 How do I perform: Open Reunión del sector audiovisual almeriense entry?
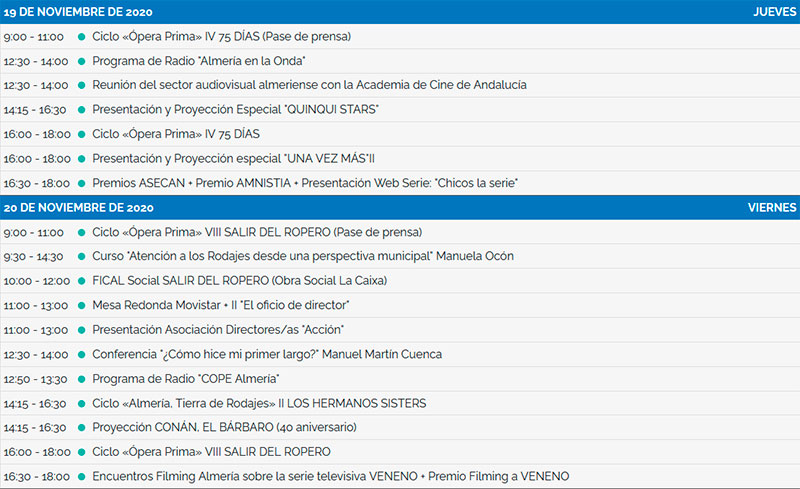[x=309, y=85]
